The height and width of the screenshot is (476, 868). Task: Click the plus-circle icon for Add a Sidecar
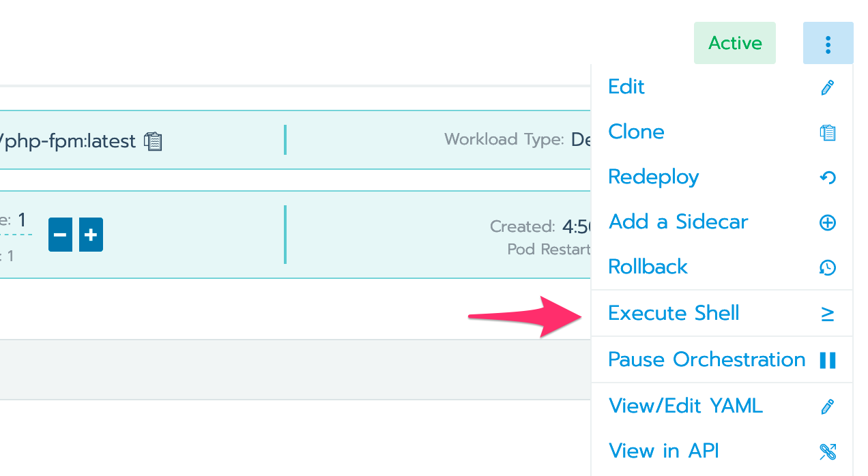827,222
